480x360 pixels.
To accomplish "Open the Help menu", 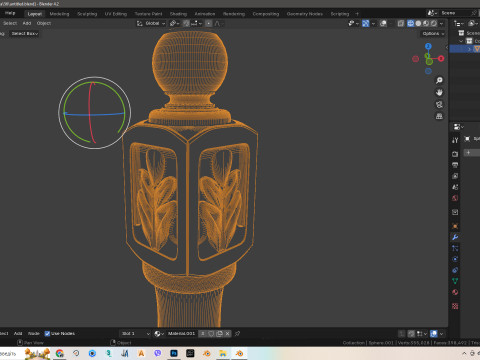I will (10, 13).
